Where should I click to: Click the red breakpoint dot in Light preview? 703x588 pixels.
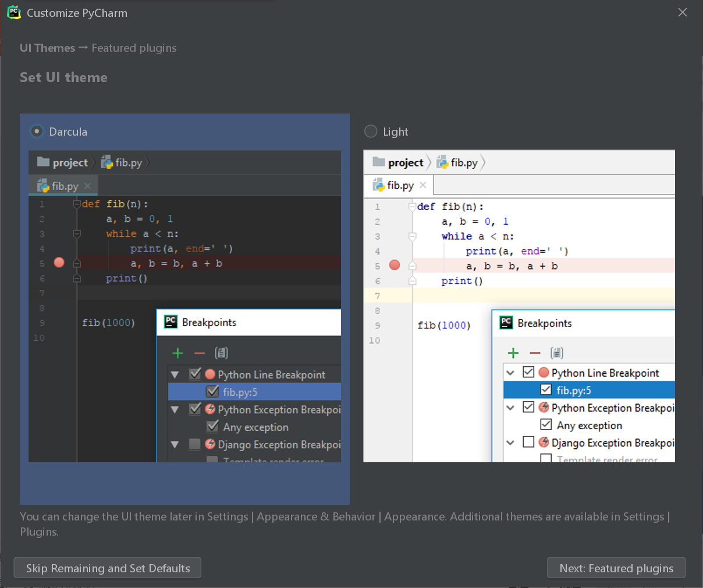point(395,265)
